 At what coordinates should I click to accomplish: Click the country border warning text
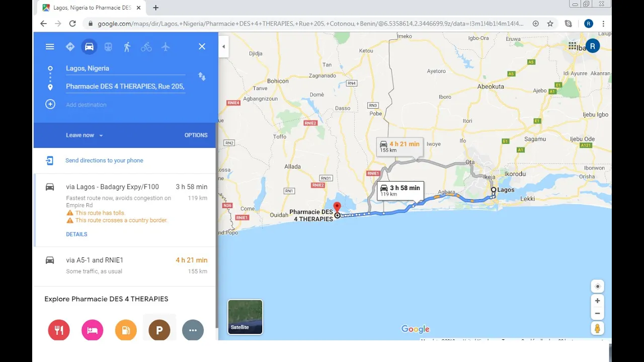point(121,220)
